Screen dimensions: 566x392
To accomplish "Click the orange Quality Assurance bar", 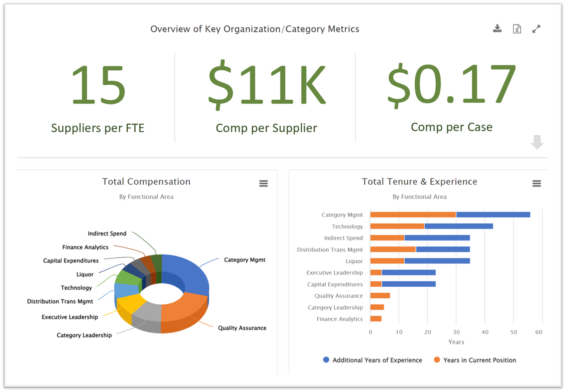I will (x=380, y=296).
